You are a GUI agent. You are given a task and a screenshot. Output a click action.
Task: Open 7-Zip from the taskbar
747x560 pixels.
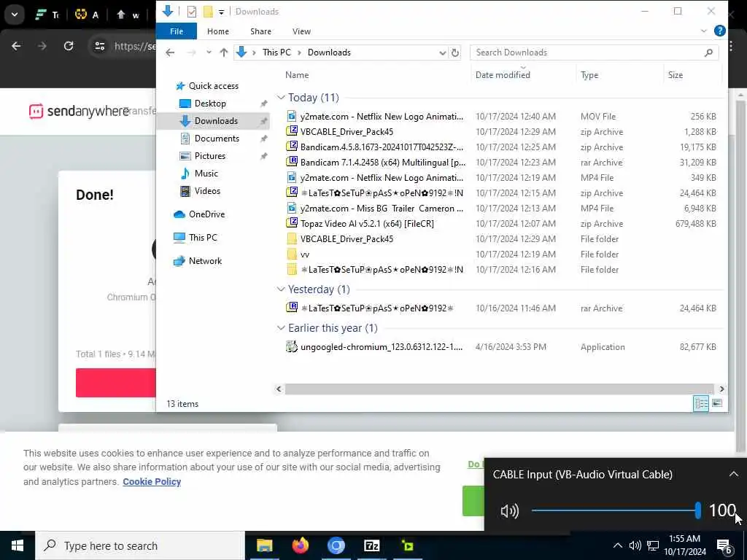[x=371, y=545]
